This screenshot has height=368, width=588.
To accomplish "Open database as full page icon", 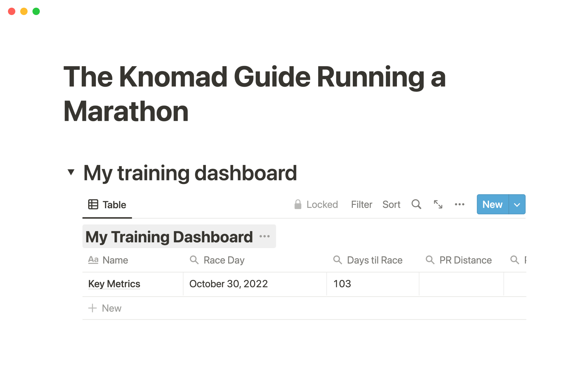I will click(x=438, y=204).
